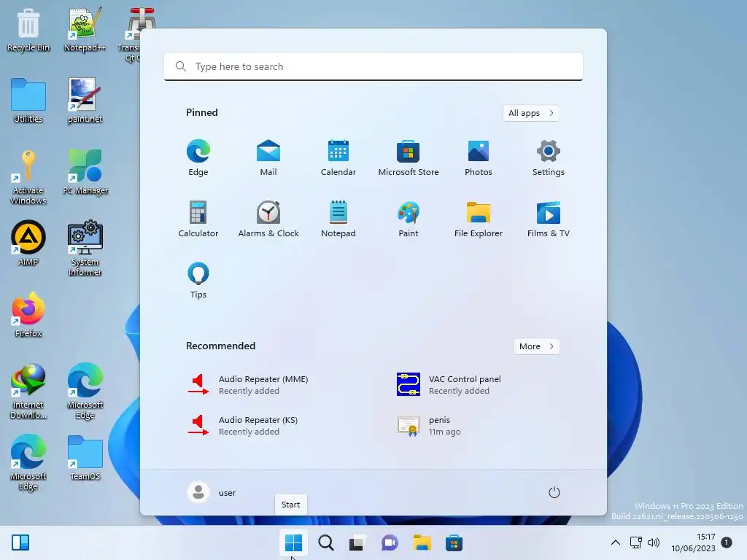The height and width of the screenshot is (560, 747).
Task: Select the System Informer desktop shortcut
Action: click(x=85, y=249)
